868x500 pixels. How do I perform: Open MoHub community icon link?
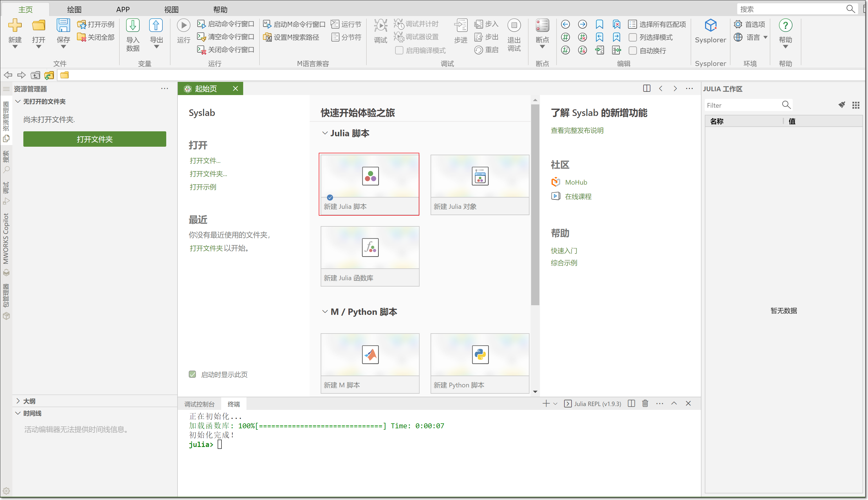pos(556,182)
